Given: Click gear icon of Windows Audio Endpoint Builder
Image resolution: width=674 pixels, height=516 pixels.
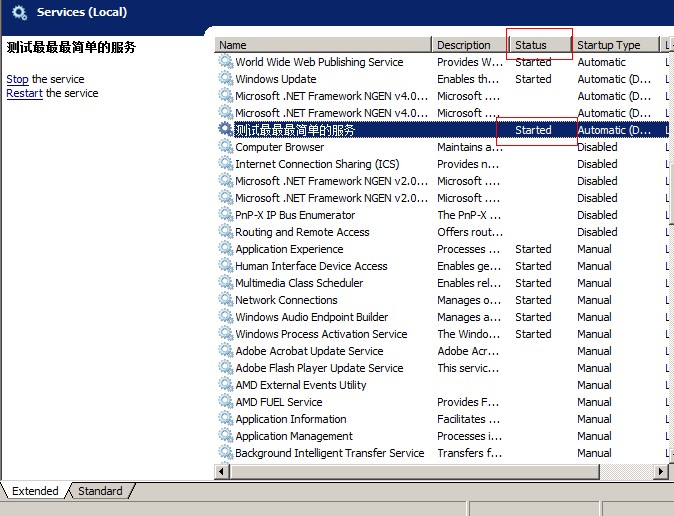Looking at the screenshot, I should (226, 316).
